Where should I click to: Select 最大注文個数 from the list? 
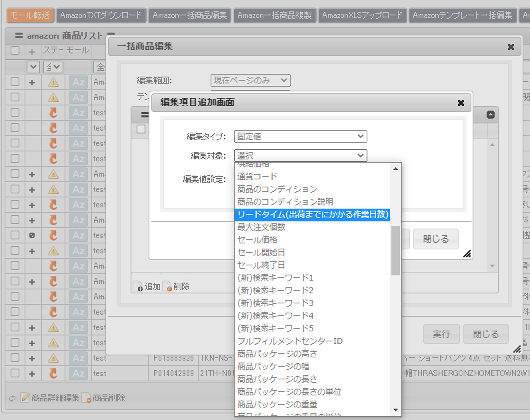click(x=312, y=227)
